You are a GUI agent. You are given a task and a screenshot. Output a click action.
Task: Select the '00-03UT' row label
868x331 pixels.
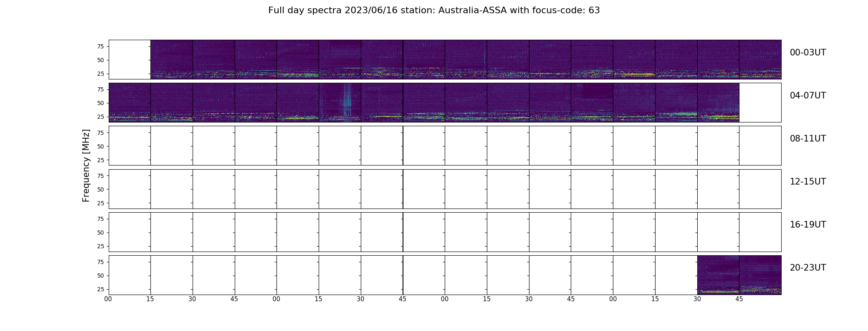tap(808, 53)
